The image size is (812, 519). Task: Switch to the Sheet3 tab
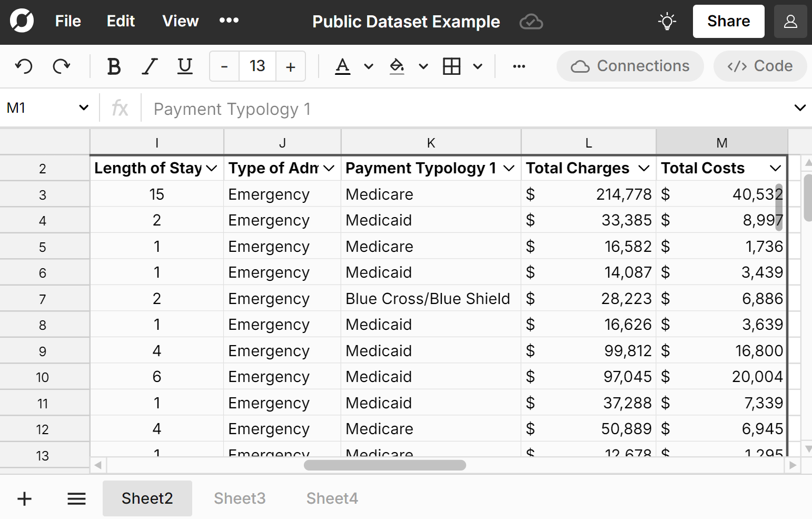(x=240, y=498)
